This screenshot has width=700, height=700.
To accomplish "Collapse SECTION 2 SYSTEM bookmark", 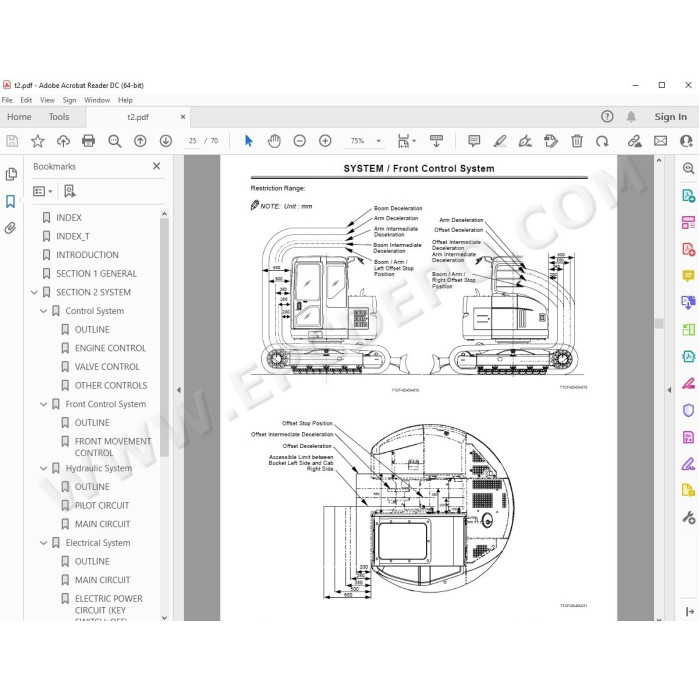I will 34,292.
